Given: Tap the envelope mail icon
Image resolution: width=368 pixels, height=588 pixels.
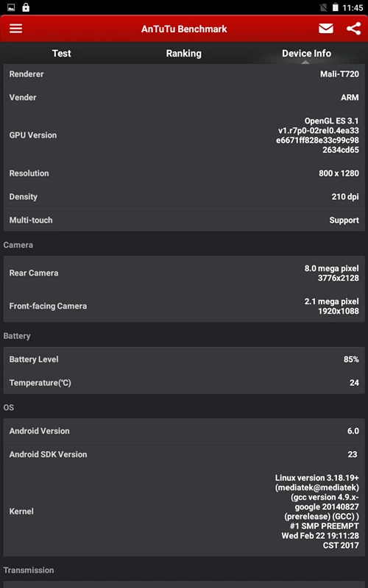Looking at the screenshot, I should tap(325, 29).
